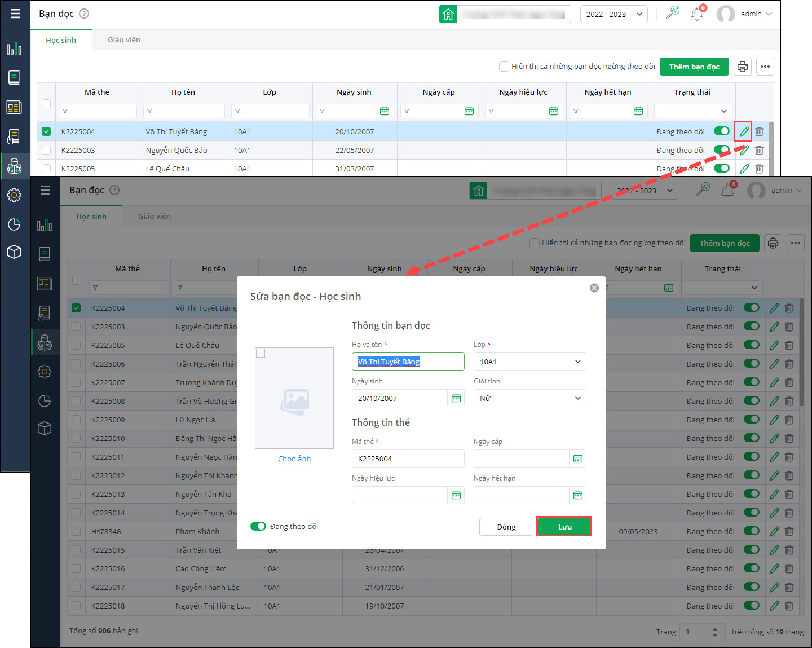The image size is (812, 648).
Task: Check row K2225005 in the undimmed table
Action: 46,169
